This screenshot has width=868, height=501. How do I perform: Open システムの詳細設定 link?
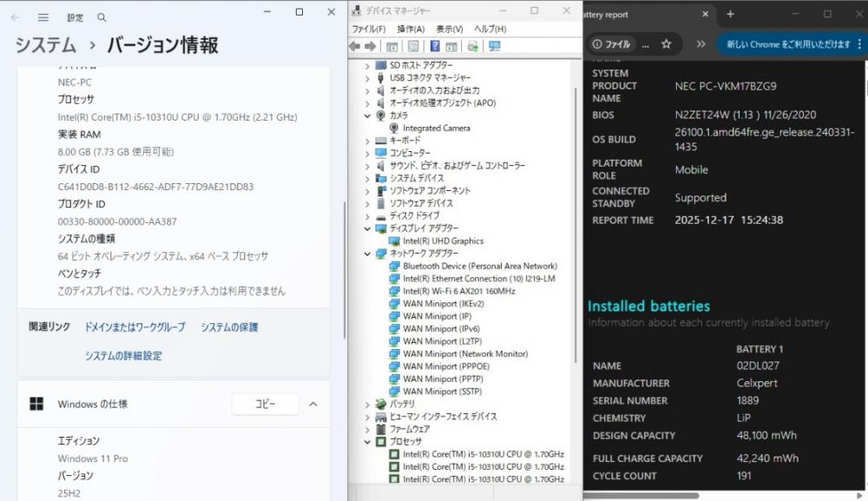[x=123, y=356]
